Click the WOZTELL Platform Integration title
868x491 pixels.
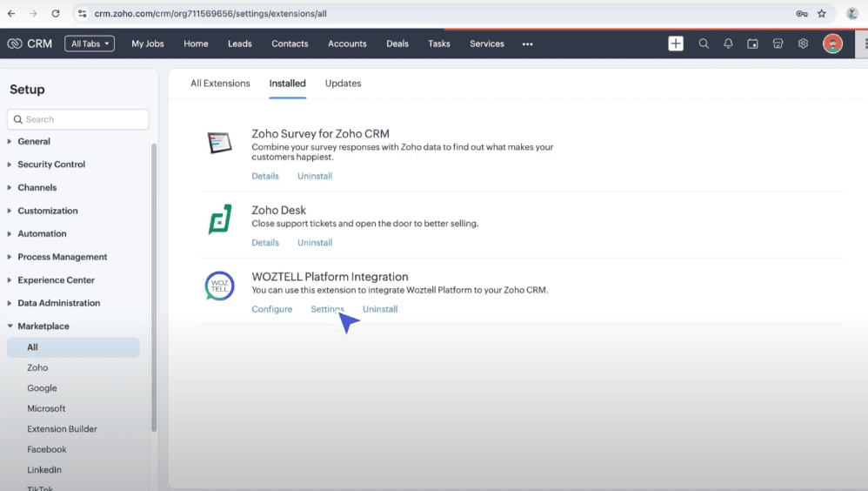330,277
